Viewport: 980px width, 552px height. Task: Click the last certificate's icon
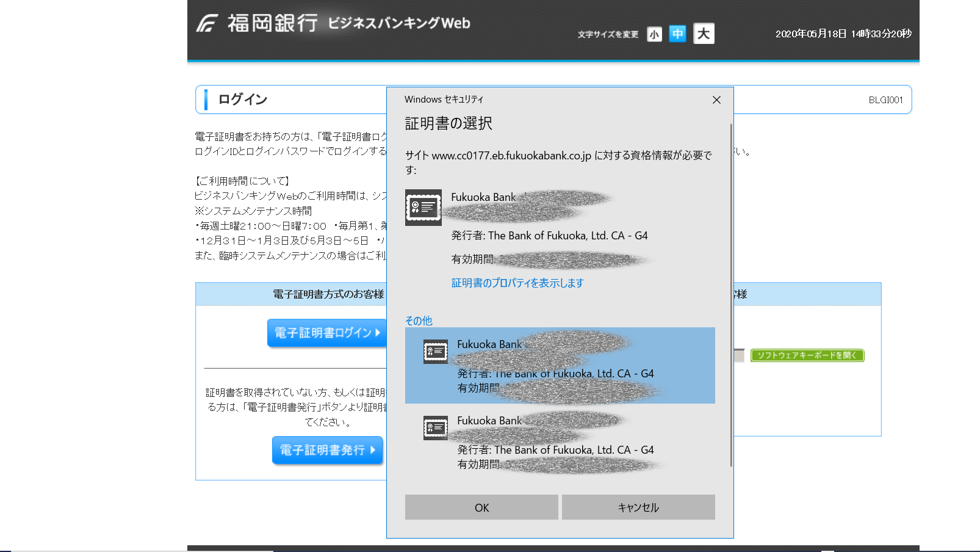(436, 427)
